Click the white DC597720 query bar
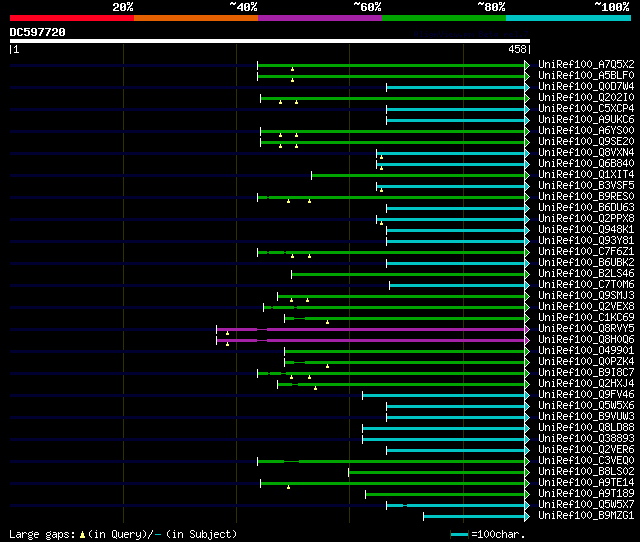The width and height of the screenshot is (640, 542). coord(270,41)
